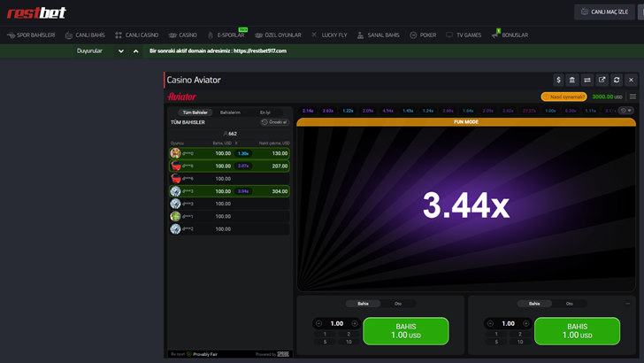Decrease second bet amount with minus icon
Screen dimensions: 644x363
tap(490, 323)
